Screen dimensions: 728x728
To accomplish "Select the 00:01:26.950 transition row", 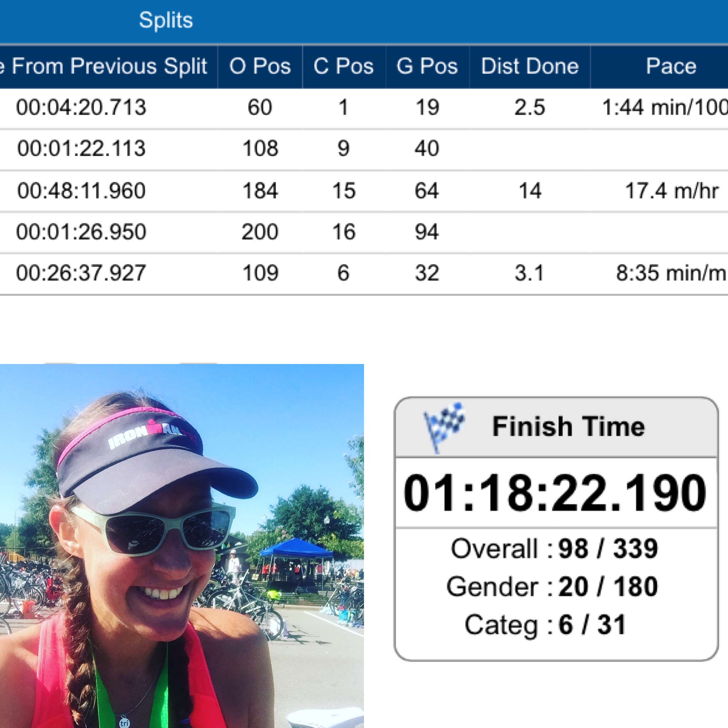I will (81, 232).
